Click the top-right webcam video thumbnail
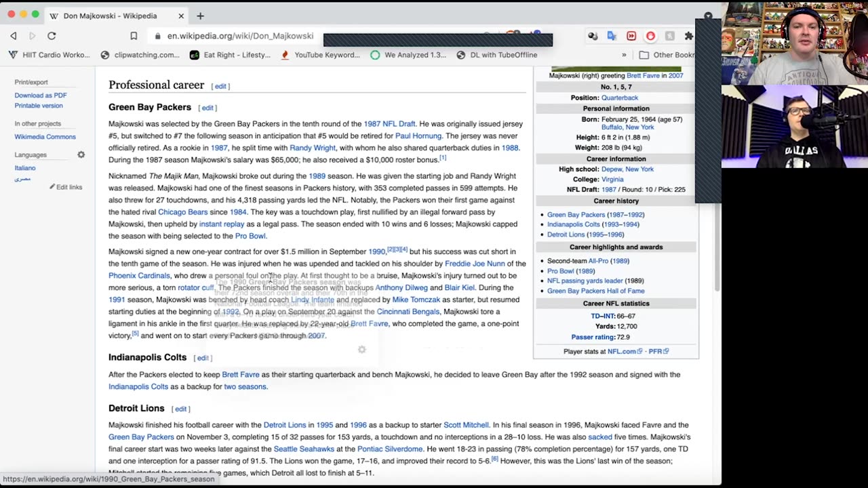868x488 pixels. [795, 42]
